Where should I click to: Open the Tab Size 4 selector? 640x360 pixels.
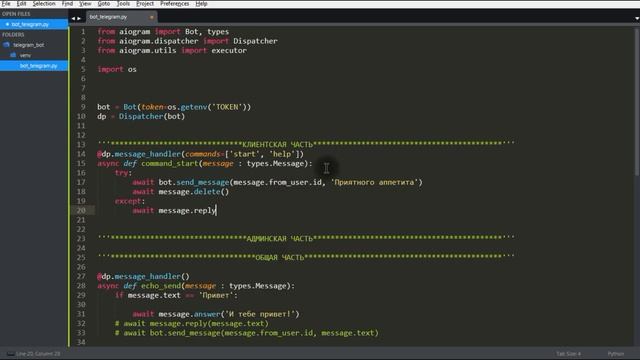point(568,353)
